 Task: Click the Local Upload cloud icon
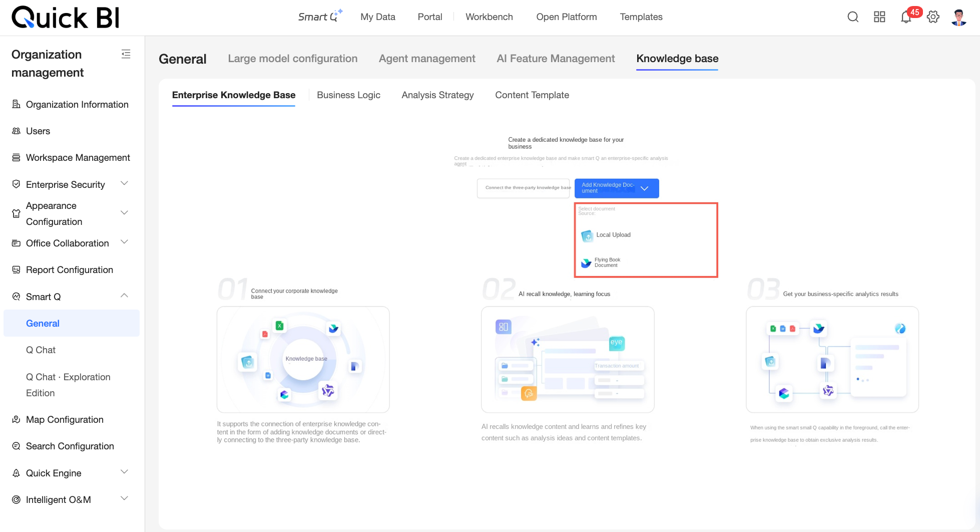pos(587,235)
